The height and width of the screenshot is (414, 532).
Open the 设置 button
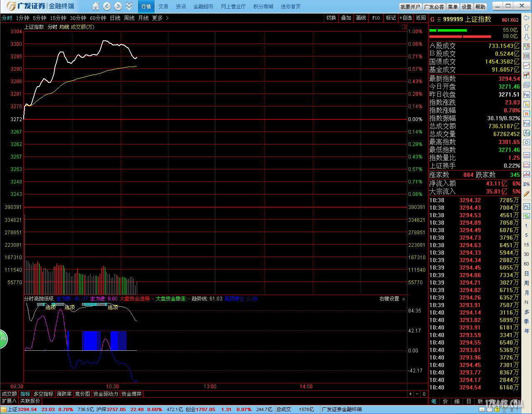coord(467,7)
